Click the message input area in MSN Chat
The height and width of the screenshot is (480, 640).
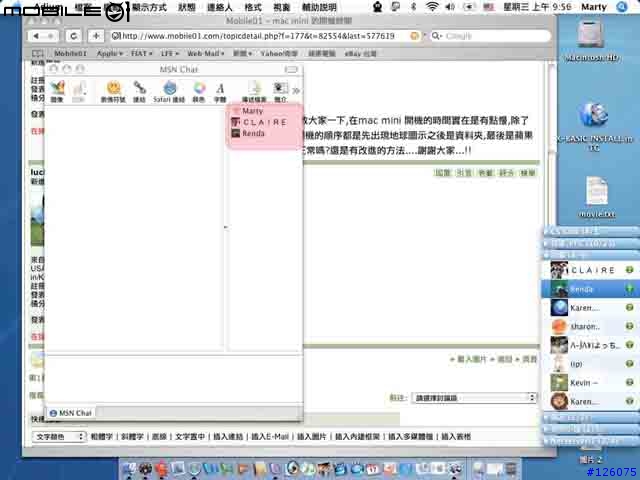(174, 379)
